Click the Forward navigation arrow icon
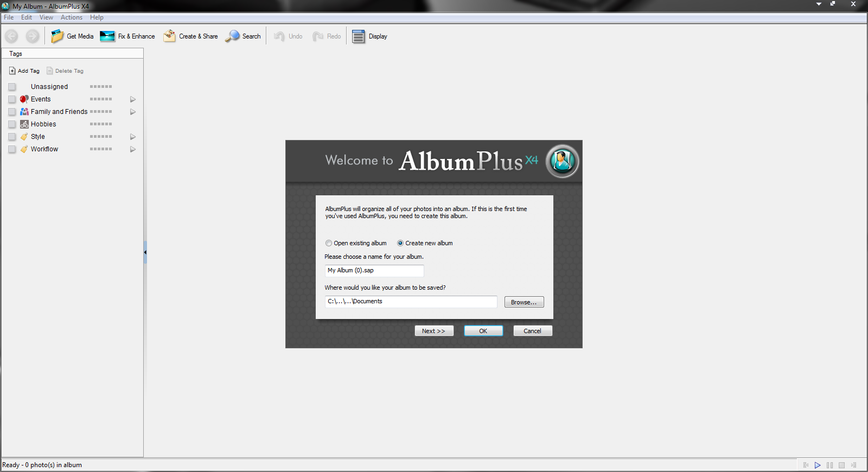868x472 pixels. (33, 36)
